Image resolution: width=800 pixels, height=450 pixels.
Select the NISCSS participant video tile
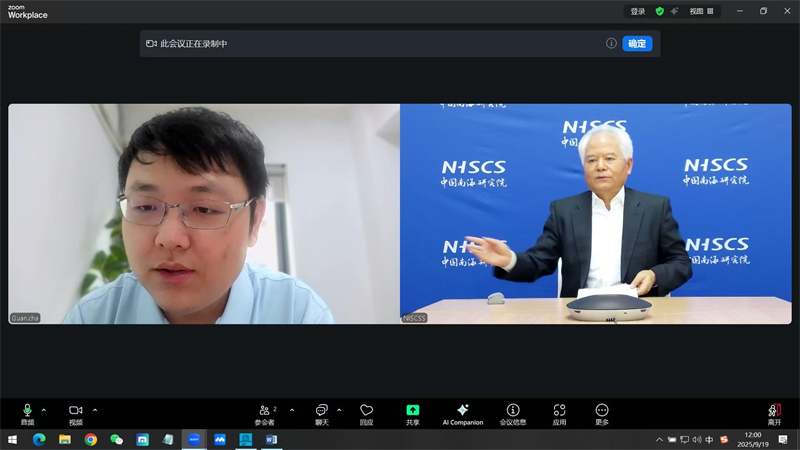click(595, 213)
